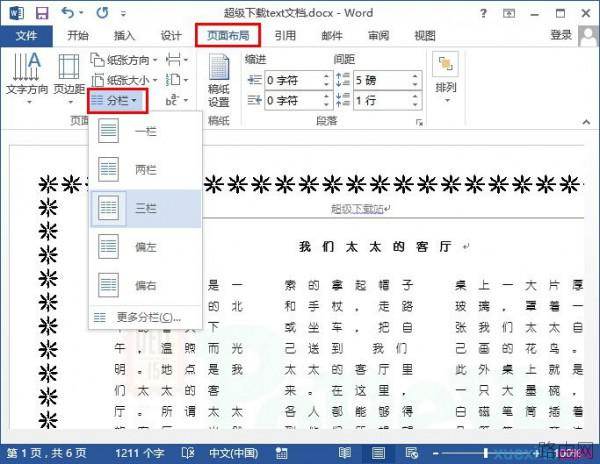Screen dimensions: 600x464
Task: Open the 页边距 margins tool
Action: [69, 78]
